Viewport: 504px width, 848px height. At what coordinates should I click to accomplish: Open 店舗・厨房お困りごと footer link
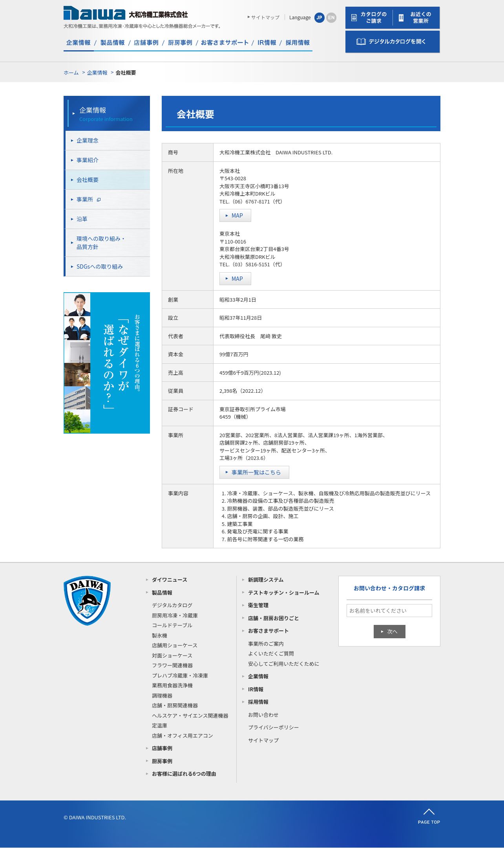click(x=274, y=618)
